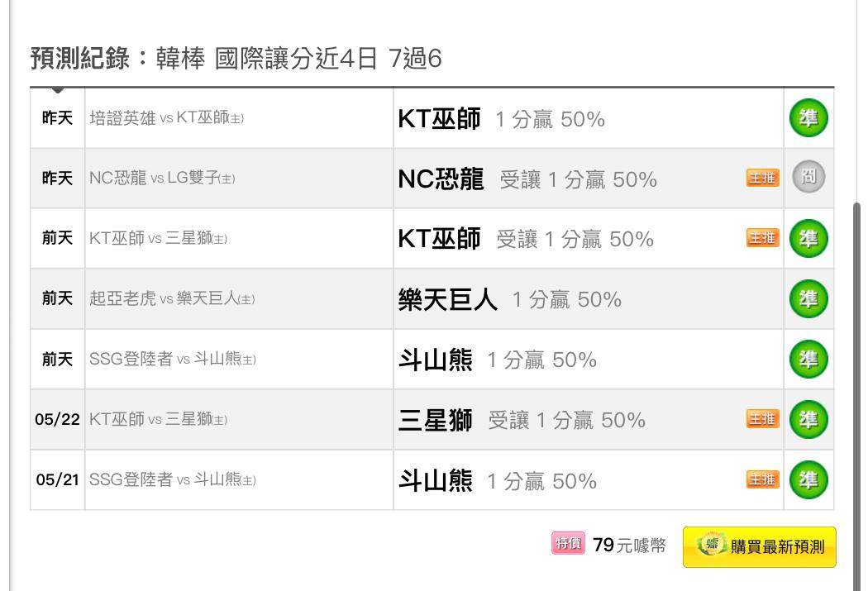Click the green 準 icon on 樂天巨人 row
The width and height of the screenshot is (868, 591).
[x=808, y=299]
